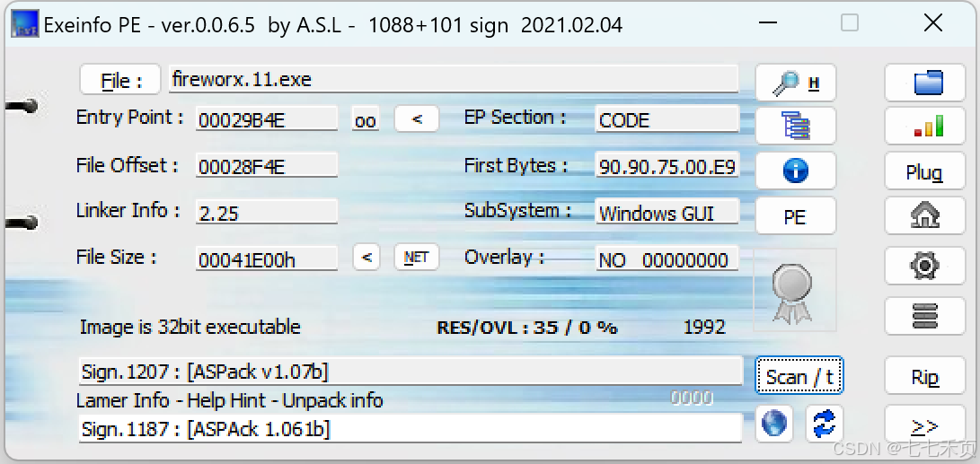Open options with the gear icon

pyautogui.click(x=925, y=266)
